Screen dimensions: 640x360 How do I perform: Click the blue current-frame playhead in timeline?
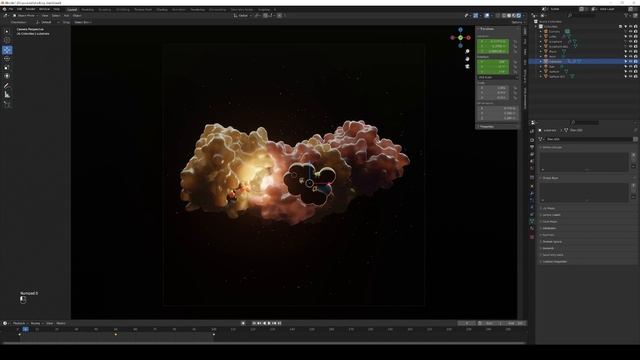point(25,329)
